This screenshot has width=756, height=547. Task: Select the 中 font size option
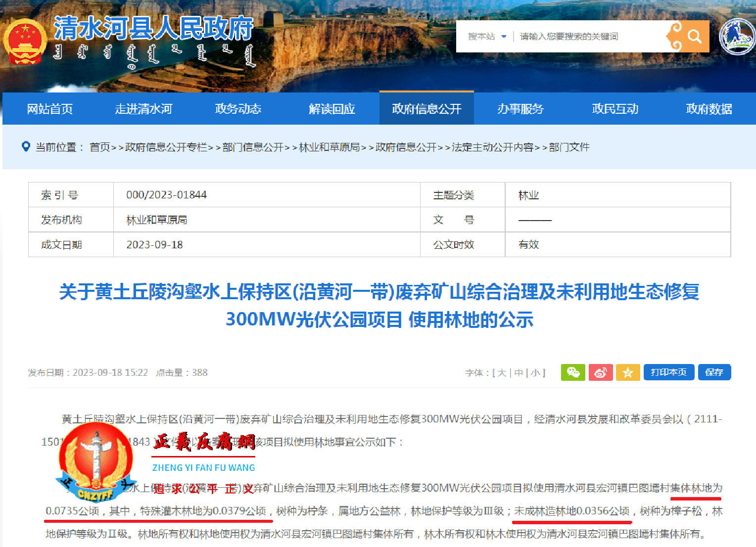click(518, 372)
